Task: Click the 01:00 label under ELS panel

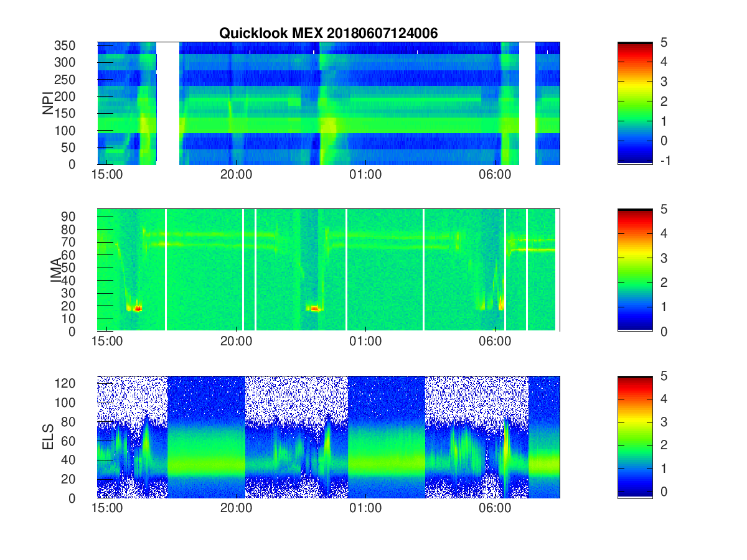Action: pyautogui.click(x=365, y=508)
